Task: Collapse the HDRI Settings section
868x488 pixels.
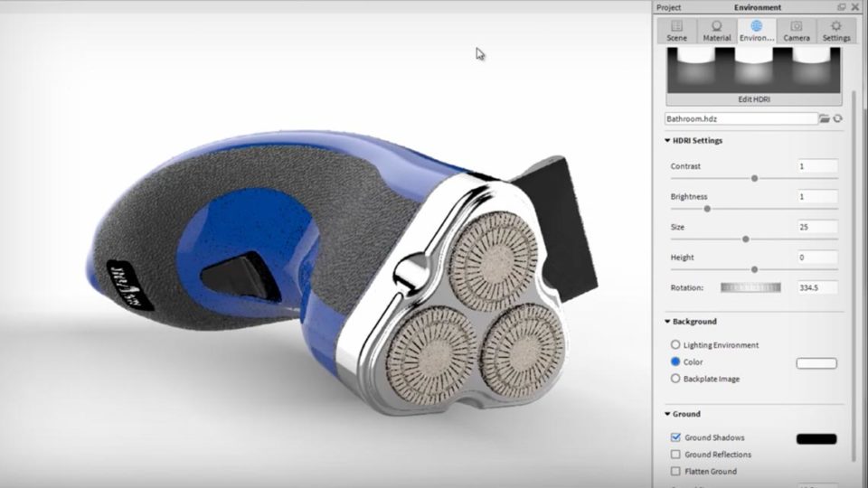Action: click(668, 141)
